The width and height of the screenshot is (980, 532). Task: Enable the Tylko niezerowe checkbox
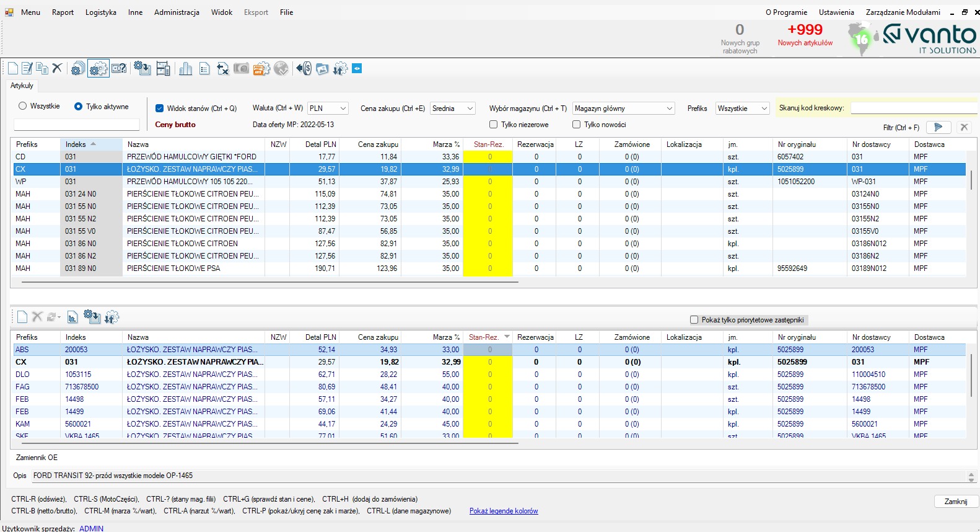click(x=494, y=125)
